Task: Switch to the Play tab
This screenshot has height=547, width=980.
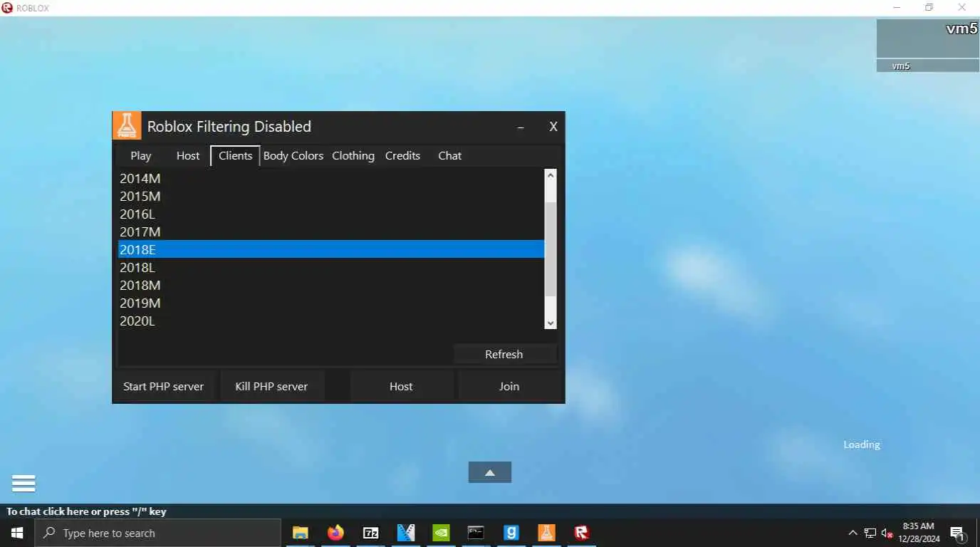Action: [141, 155]
